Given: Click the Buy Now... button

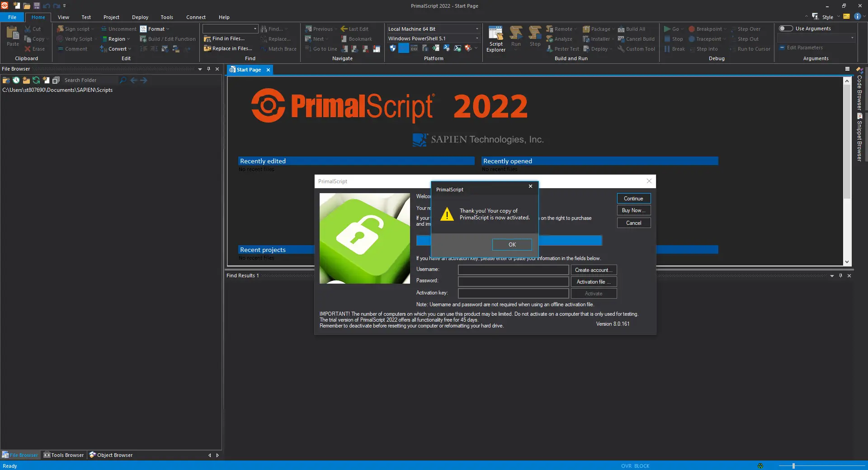Looking at the screenshot, I should coord(633,210).
